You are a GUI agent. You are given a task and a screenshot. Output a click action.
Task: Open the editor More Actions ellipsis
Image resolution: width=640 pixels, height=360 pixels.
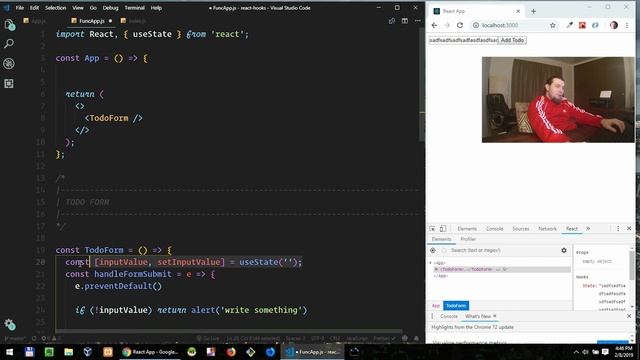pyautogui.click(x=418, y=21)
